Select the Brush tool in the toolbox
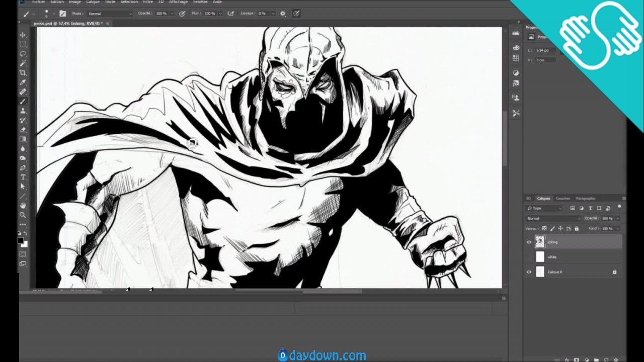Screen dimensions: 644x362 click(23, 102)
